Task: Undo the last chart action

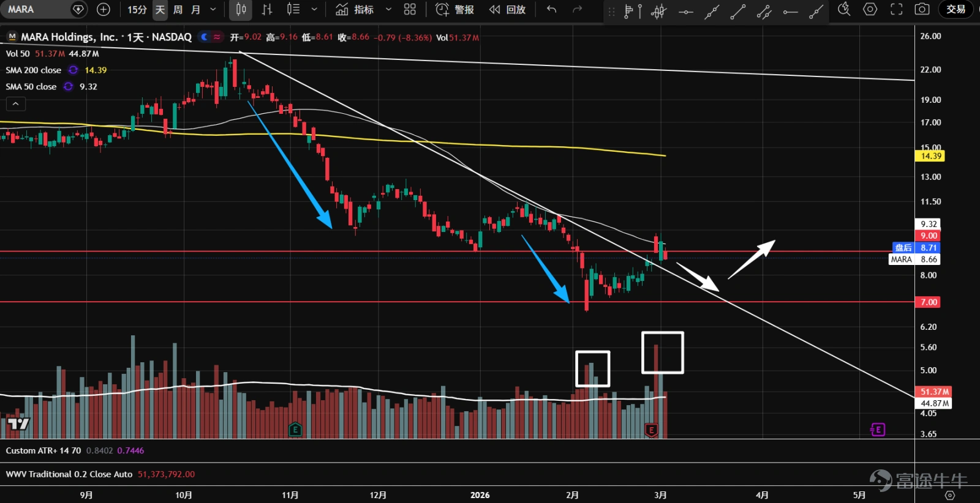Action: tap(551, 9)
